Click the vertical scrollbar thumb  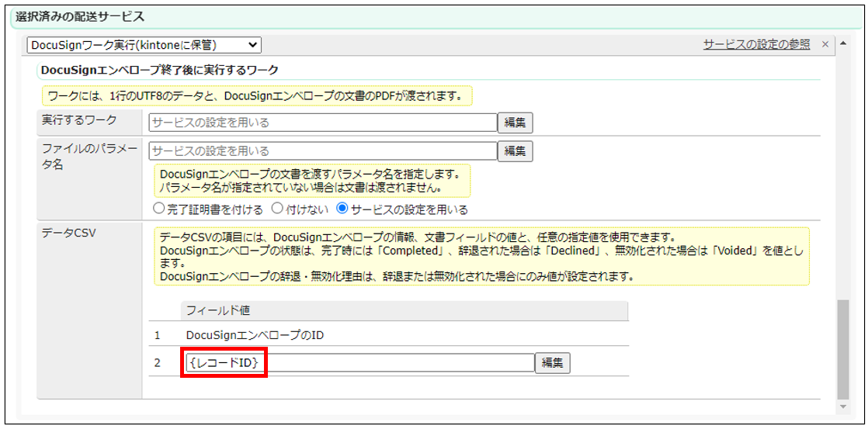click(x=842, y=349)
